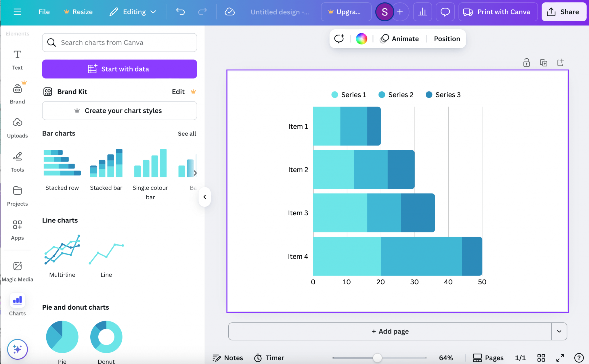
Task: Open the Uploads panel
Action: pyautogui.click(x=17, y=128)
